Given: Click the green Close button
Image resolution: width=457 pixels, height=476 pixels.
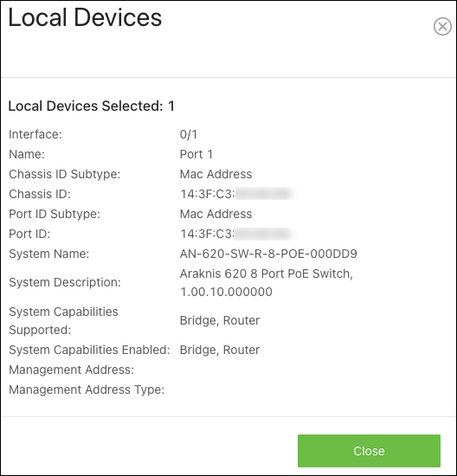Looking at the screenshot, I should tap(369, 451).
